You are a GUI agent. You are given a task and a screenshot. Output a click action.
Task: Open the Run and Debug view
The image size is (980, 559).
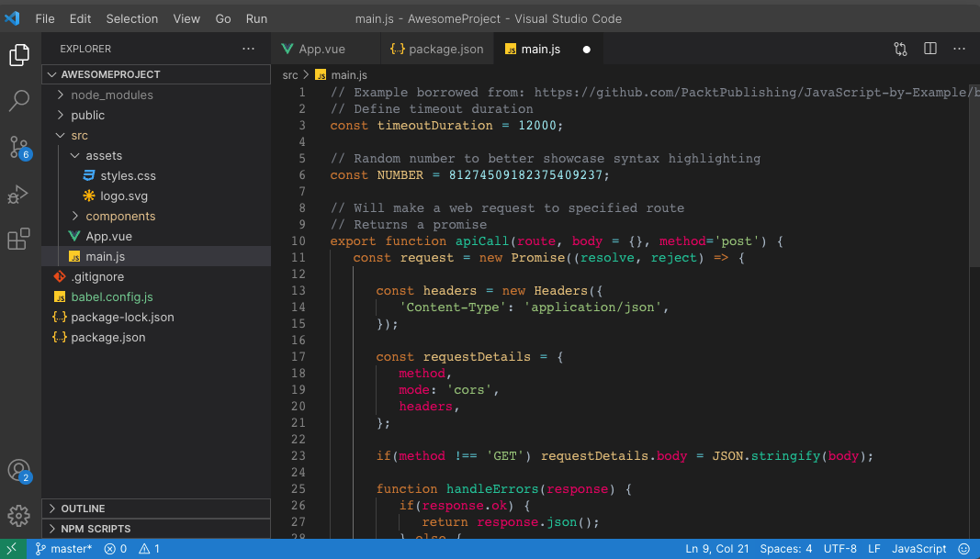click(18, 195)
